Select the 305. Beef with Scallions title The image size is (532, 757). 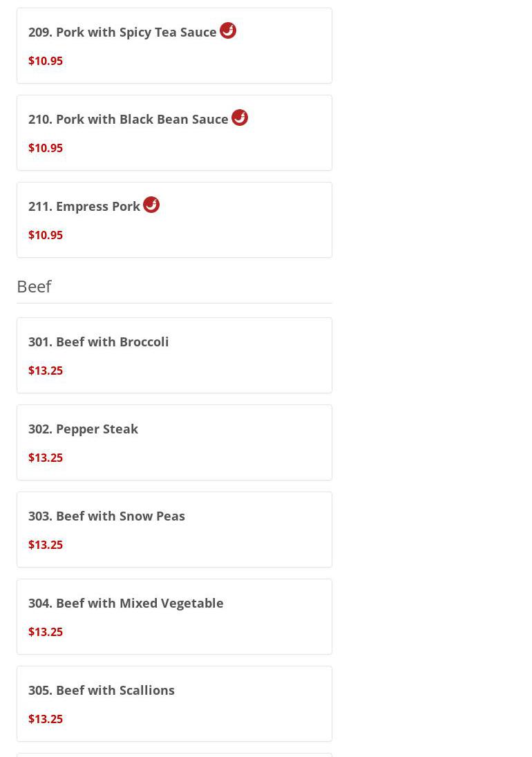(x=102, y=690)
